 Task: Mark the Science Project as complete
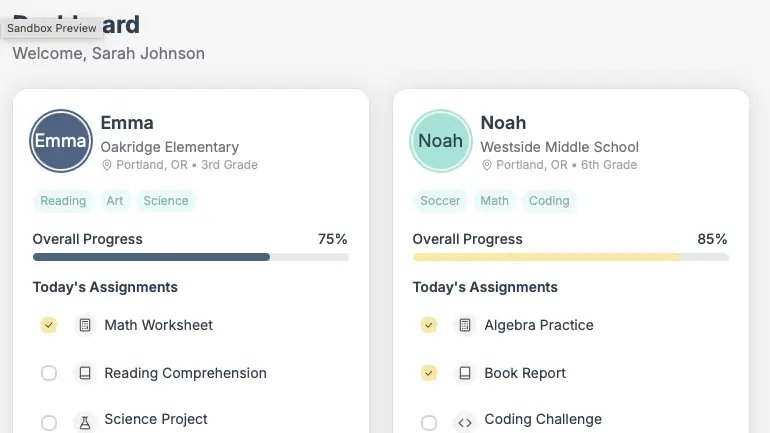point(49,422)
